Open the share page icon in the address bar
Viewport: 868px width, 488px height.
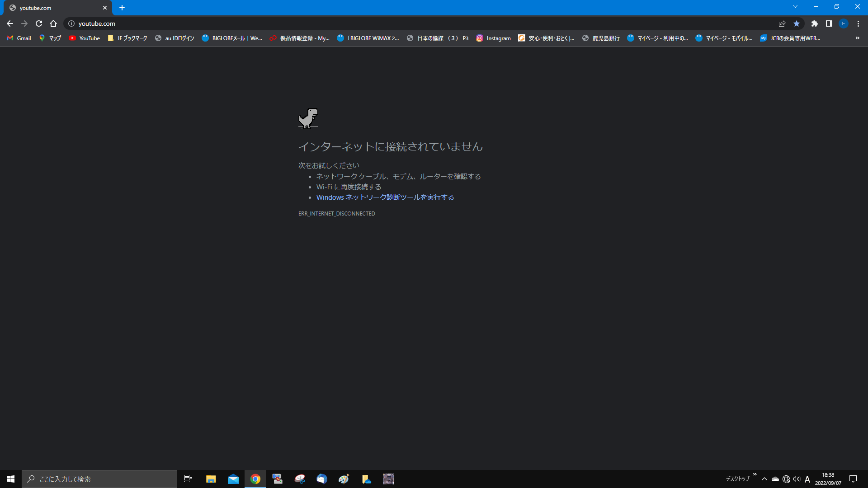pyautogui.click(x=782, y=23)
